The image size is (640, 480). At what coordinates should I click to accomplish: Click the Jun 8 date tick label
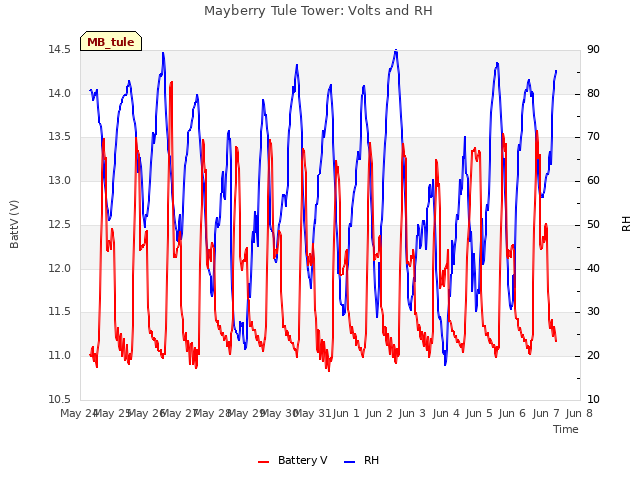579,413
